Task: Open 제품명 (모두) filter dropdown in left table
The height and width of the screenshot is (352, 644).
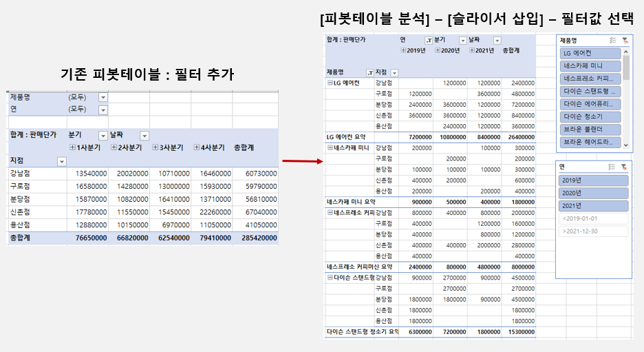Action: tap(103, 97)
